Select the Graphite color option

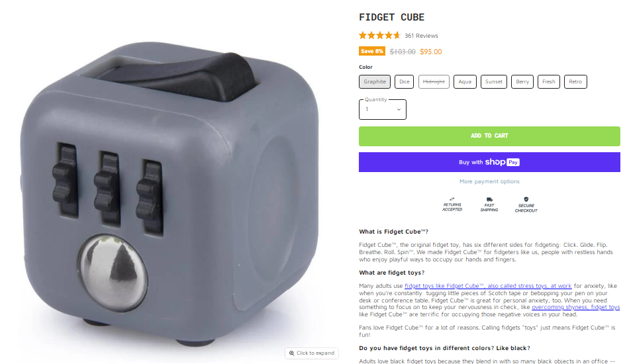click(375, 81)
